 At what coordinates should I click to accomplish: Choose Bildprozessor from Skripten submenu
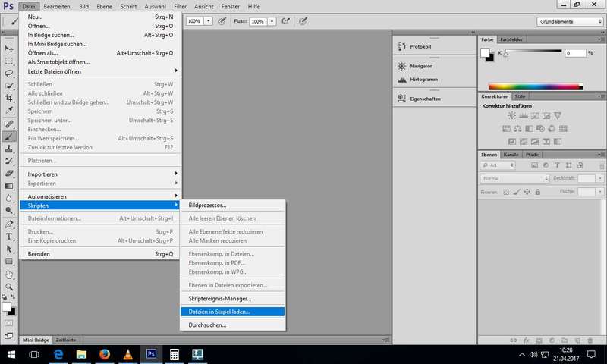233,206
